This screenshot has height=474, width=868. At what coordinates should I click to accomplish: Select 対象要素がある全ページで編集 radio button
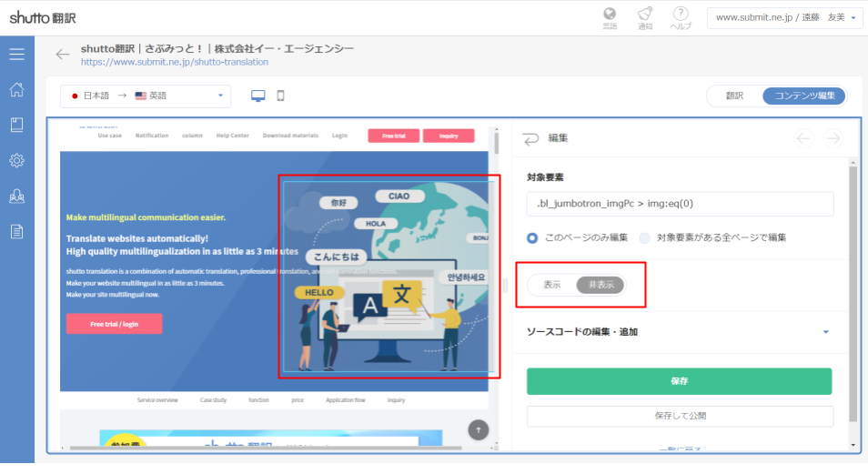(644, 238)
